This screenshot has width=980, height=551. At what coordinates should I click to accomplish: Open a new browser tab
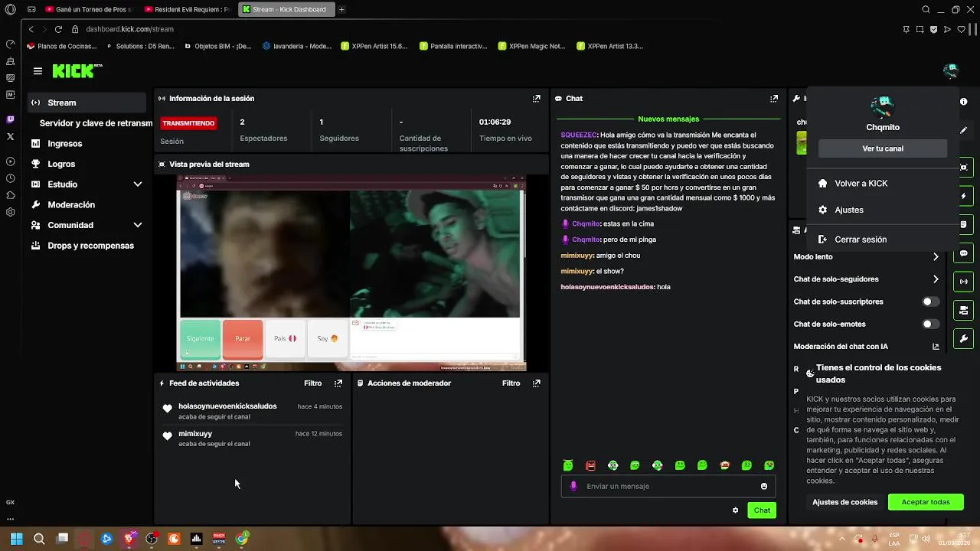pyautogui.click(x=341, y=9)
